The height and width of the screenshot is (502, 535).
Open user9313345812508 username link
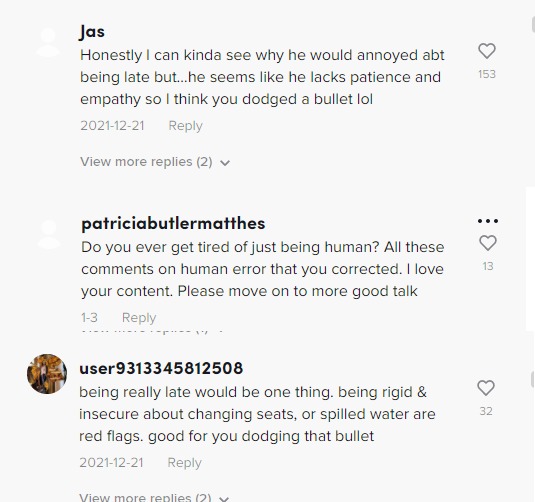(161, 369)
